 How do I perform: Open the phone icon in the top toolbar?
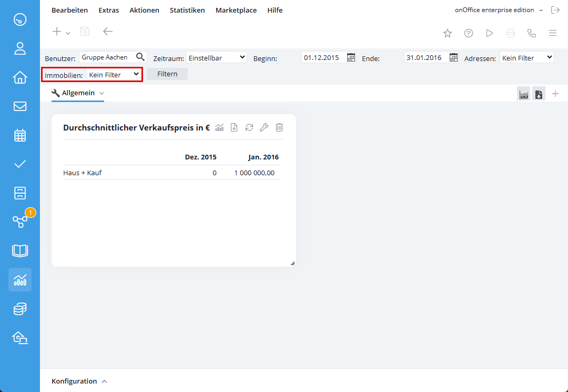532,33
